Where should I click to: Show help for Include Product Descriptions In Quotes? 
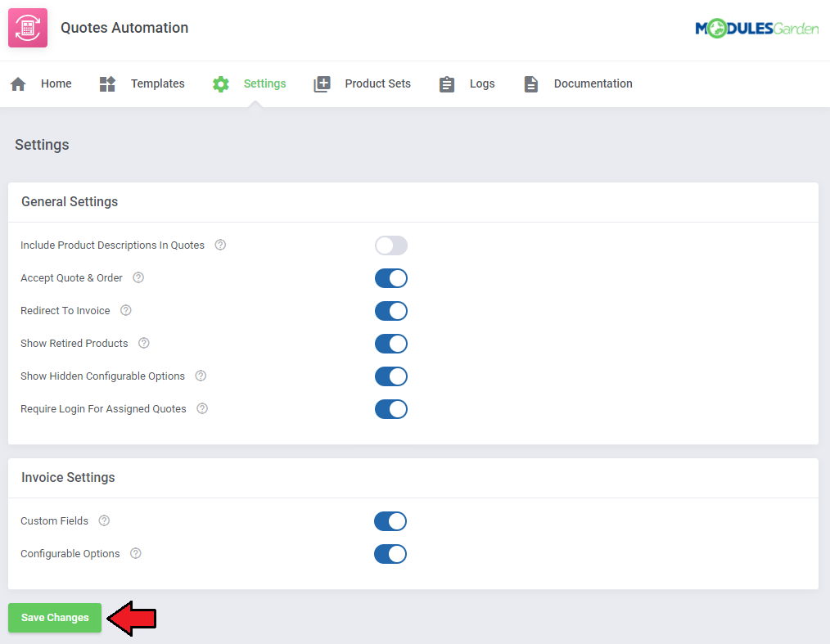click(x=220, y=245)
